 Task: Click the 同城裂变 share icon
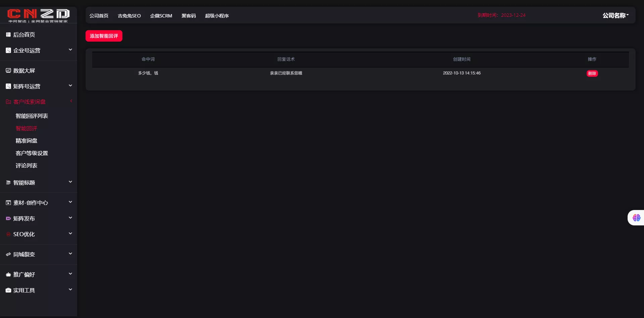pos(8,254)
